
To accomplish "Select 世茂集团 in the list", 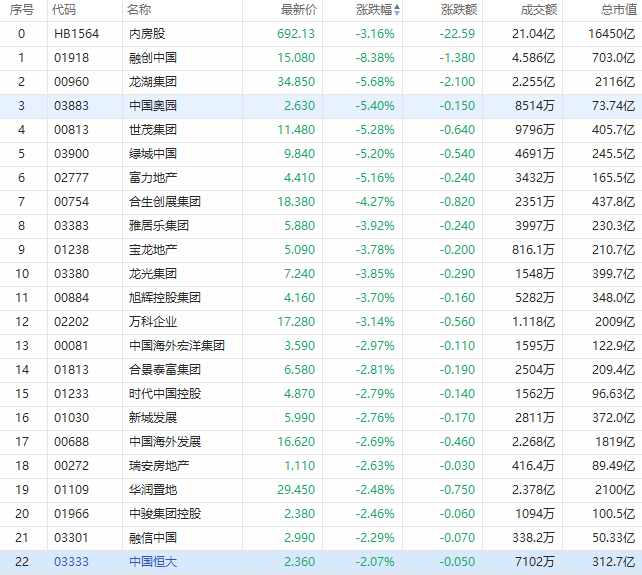I will (153, 130).
